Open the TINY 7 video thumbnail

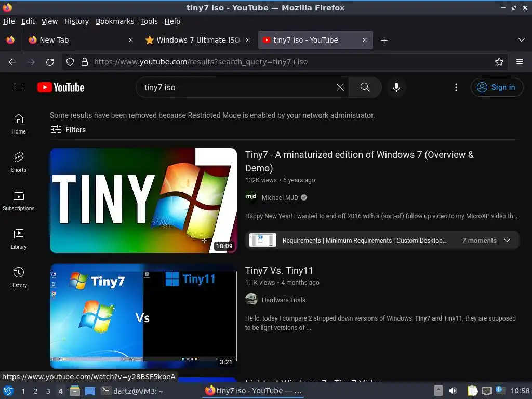click(143, 200)
